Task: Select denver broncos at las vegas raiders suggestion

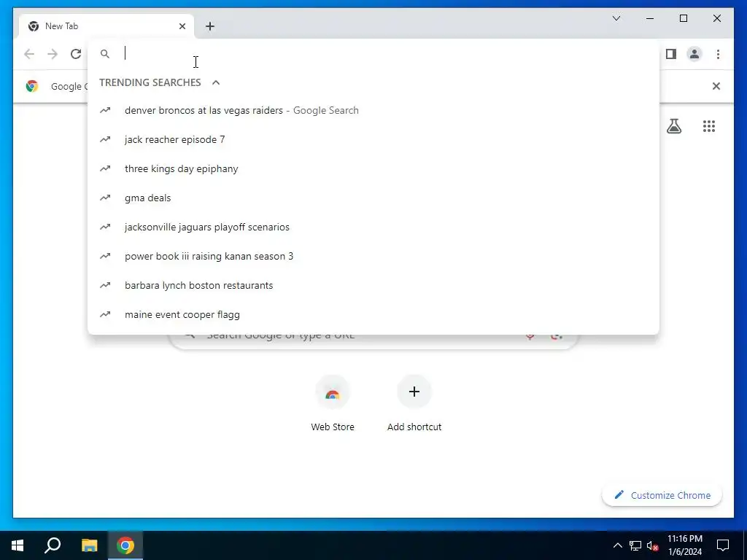Action: tap(373, 110)
